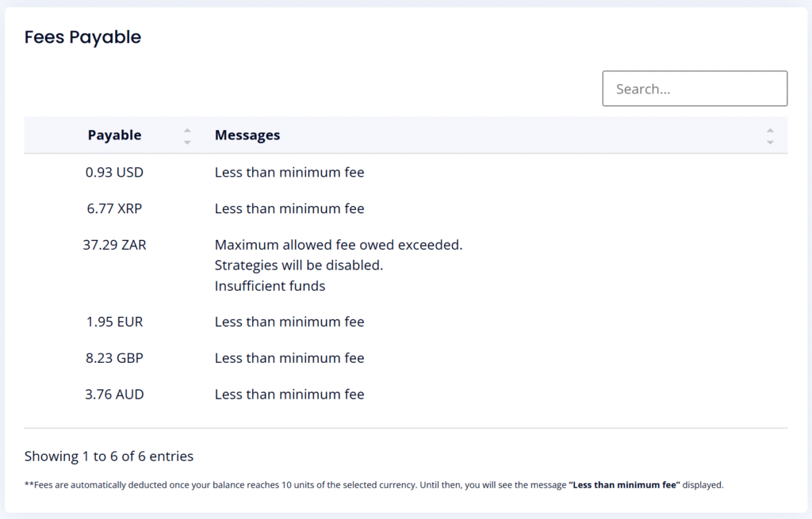Select the 1.95 EUR payable amount
This screenshot has width=812, height=519.
coord(114,322)
